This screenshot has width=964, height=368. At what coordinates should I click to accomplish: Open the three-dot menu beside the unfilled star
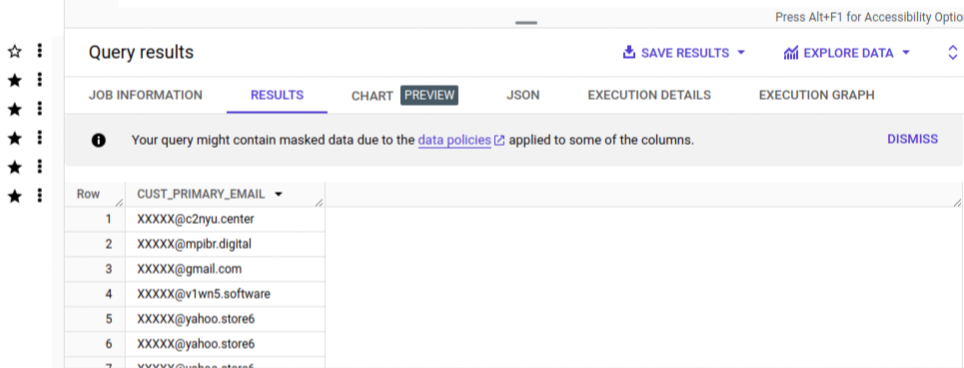pyautogui.click(x=39, y=51)
